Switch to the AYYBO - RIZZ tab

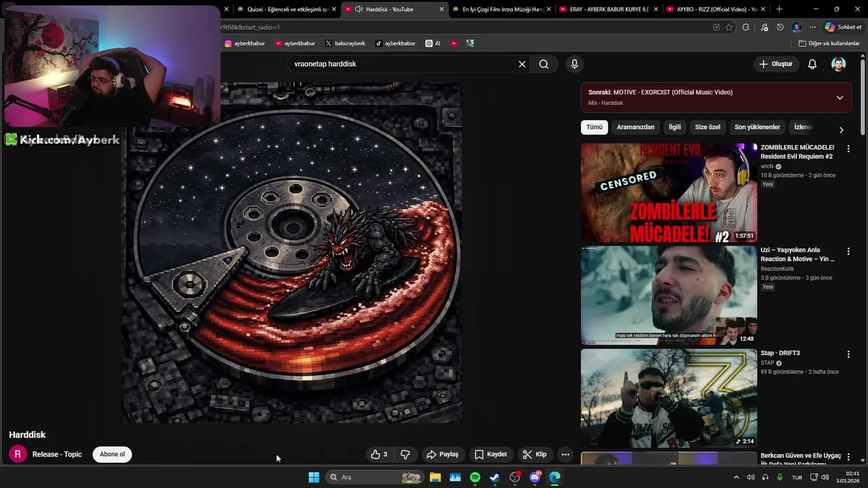click(717, 9)
